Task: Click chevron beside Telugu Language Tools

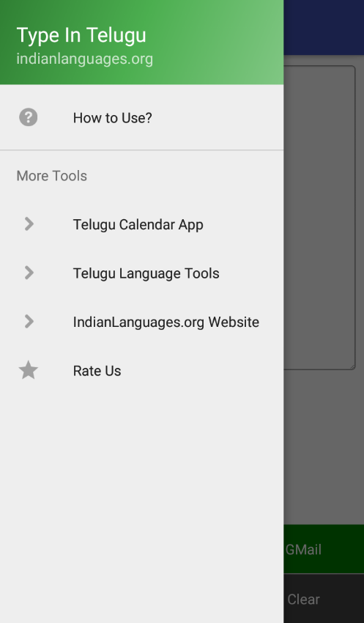Action: tap(29, 273)
